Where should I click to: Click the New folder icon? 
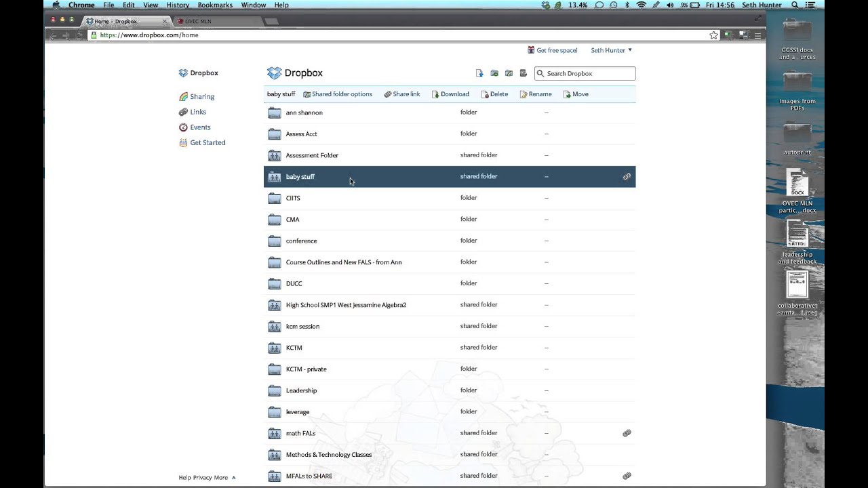coord(494,73)
